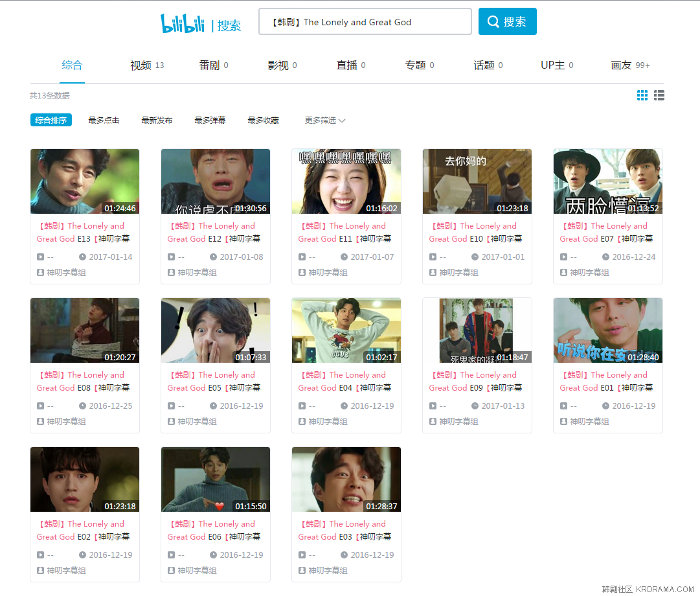Click the E11 video title link

pyautogui.click(x=344, y=233)
